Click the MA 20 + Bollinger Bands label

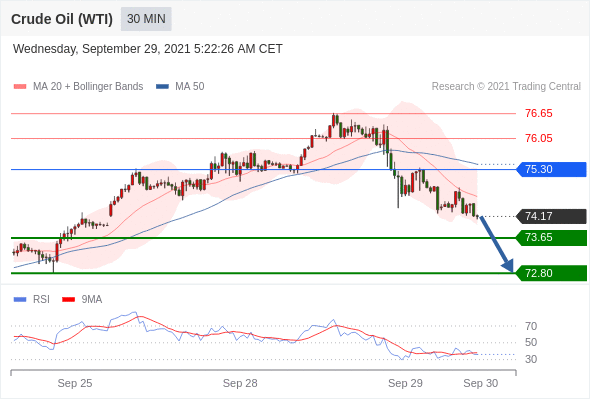coord(88,87)
